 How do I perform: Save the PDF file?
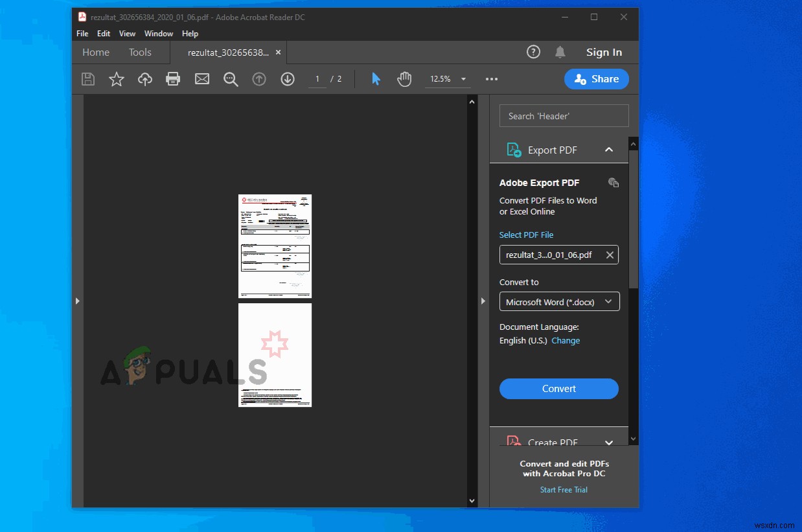point(87,78)
